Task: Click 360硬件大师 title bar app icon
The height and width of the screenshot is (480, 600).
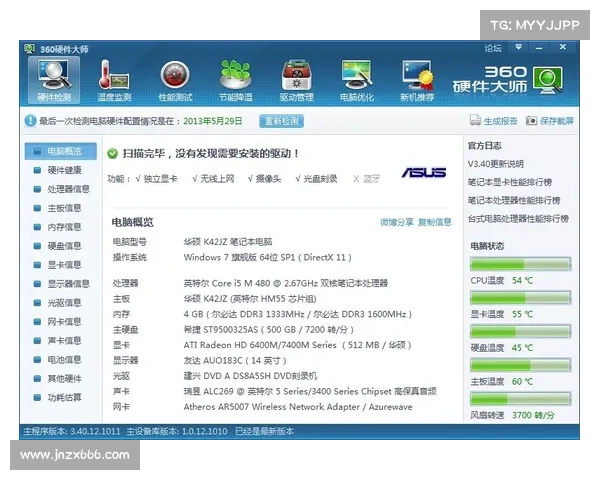Action: [29, 49]
